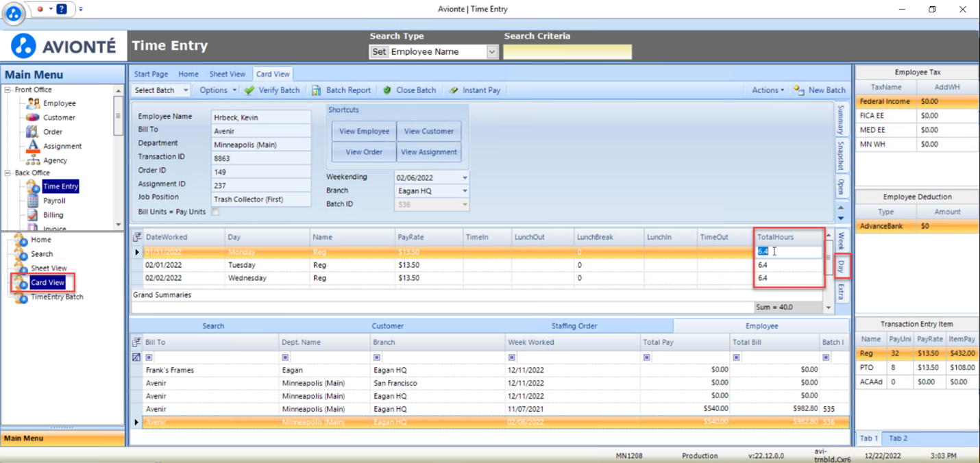Click the red record dot icon
Image resolution: width=980 pixels, height=463 pixels.
[40, 9]
